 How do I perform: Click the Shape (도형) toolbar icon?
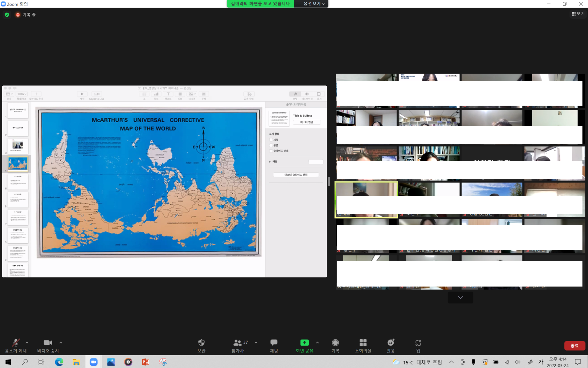[180, 94]
